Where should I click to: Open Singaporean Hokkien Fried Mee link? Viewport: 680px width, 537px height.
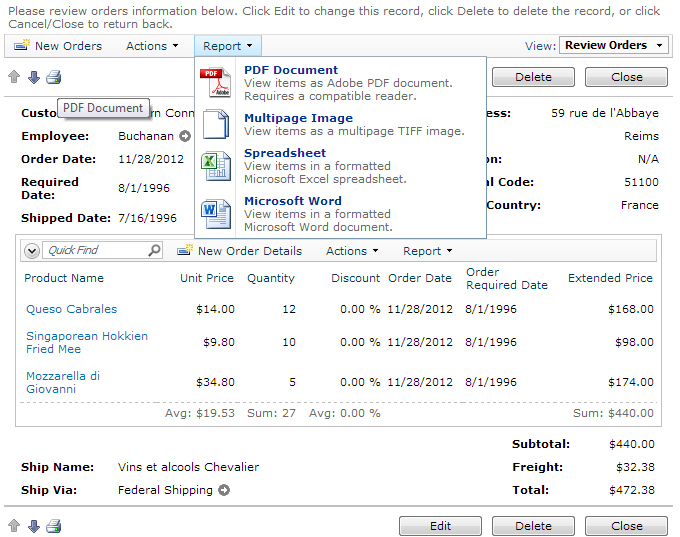tap(87, 342)
